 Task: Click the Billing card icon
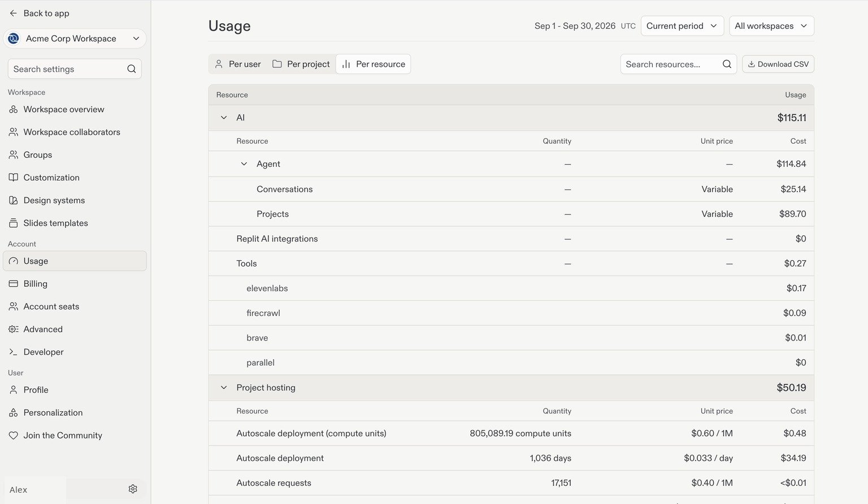tap(14, 283)
